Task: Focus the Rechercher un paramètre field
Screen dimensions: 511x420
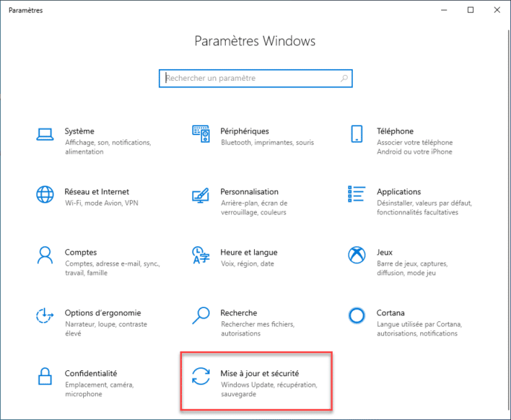Action: tap(255, 78)
